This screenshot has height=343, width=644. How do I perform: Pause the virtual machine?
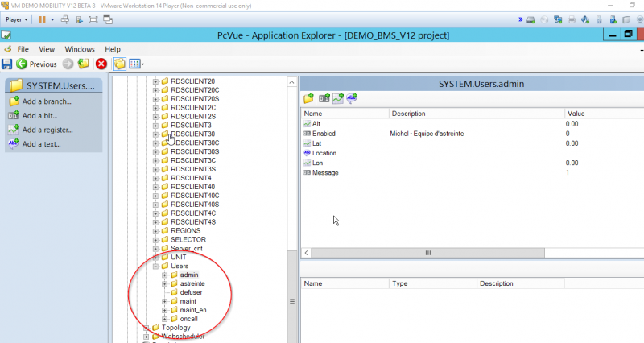[x=42, y=19]
